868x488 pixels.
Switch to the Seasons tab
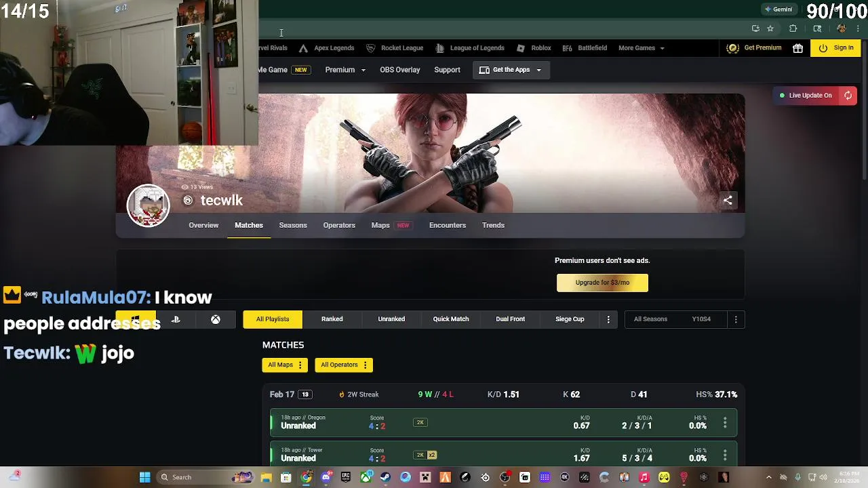(x=293, y=225)
